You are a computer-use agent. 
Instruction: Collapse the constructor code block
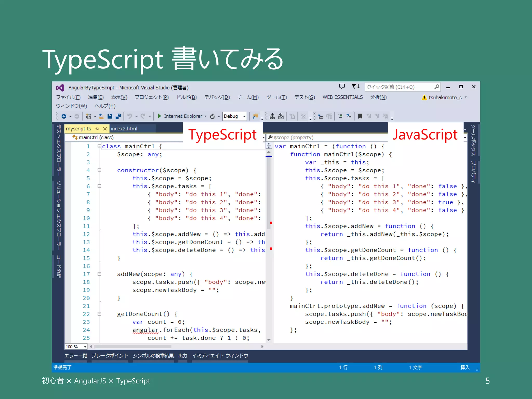[x=99, y=170]
